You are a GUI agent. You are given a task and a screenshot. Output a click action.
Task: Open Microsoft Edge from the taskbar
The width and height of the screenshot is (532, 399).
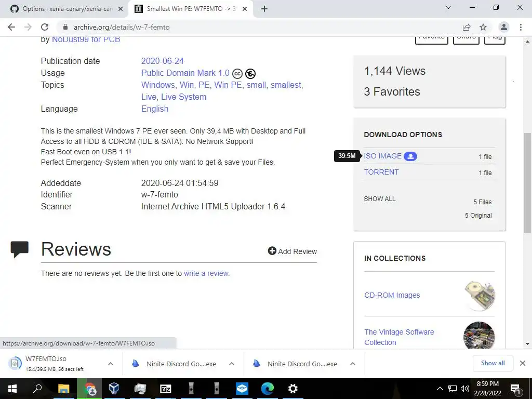[268, 389]
